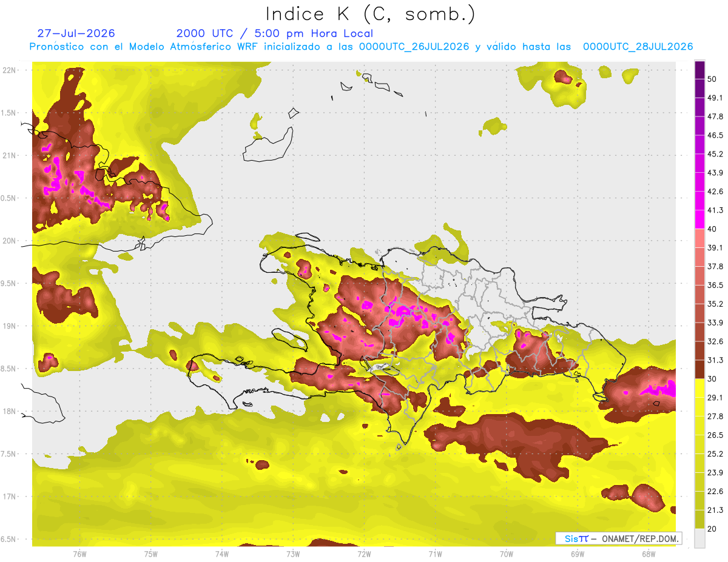
Task: Click the longitude label '68W'
Action: 649,554
